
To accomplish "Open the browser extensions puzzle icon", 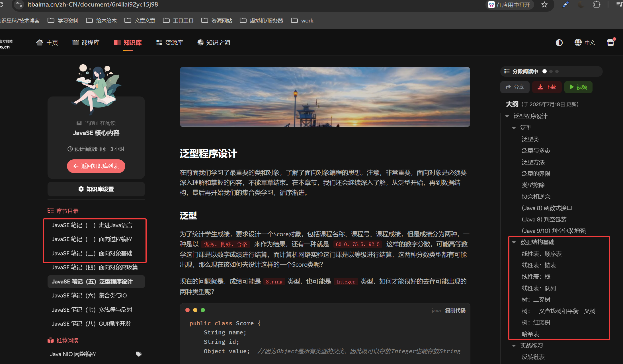I will tap(597, 5).
